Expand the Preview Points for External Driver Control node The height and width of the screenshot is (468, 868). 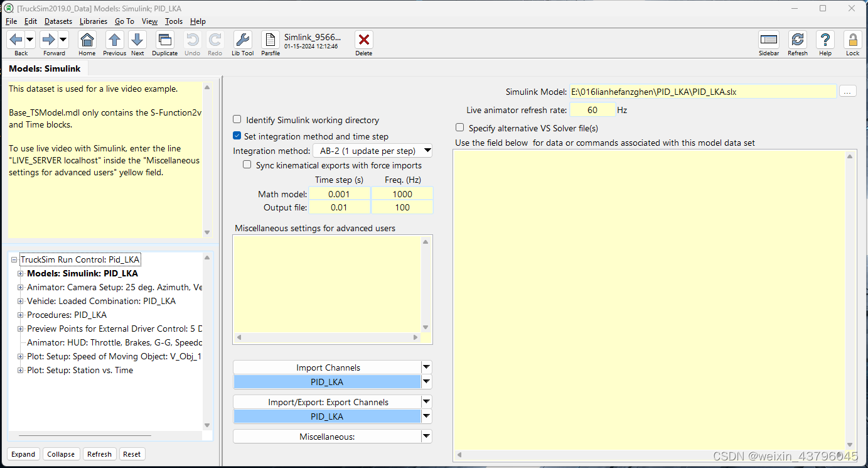coord(21,329)
